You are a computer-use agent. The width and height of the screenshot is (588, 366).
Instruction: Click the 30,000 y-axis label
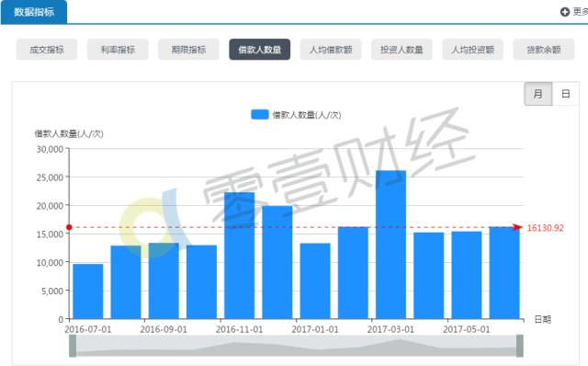50,149
